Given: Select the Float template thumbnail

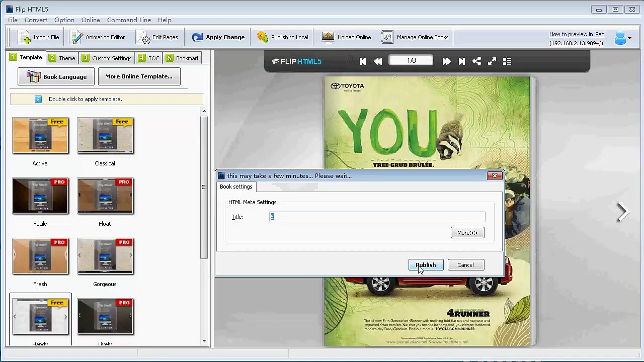Looking at the screenshot, I should coord(105,196).
